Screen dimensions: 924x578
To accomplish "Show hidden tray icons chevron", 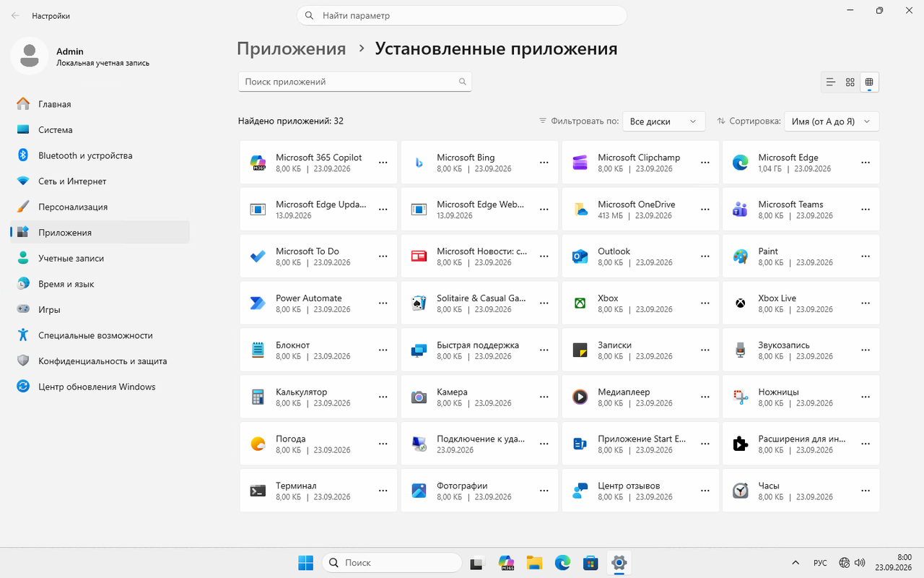I will 796,563.
